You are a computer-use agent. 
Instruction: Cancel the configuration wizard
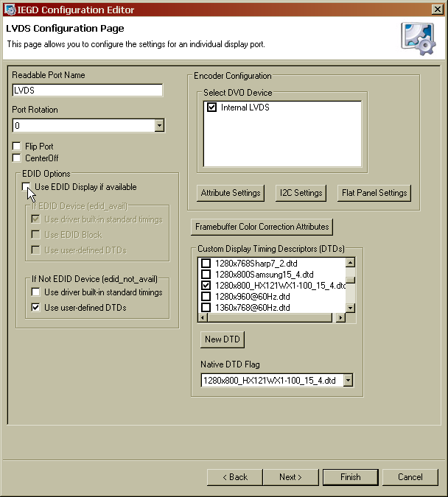[410, 477]
